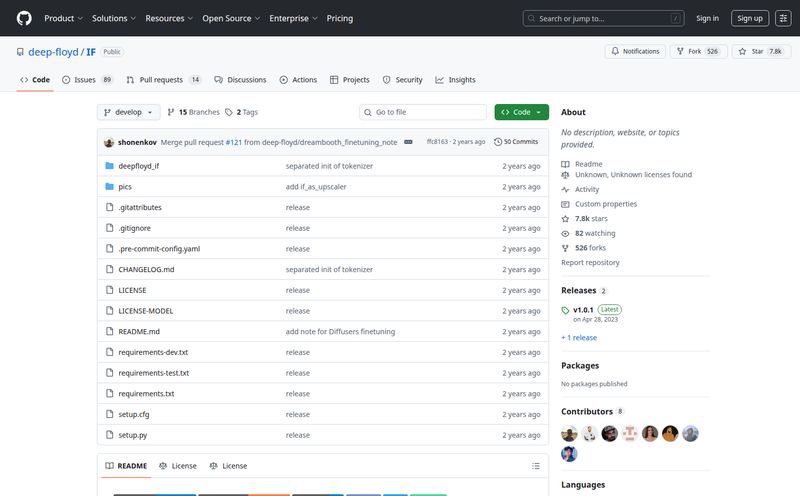The height and width of the screenshot is (496, 800).
Task: Open the .gitattributes file
Action: click(140, 208)
